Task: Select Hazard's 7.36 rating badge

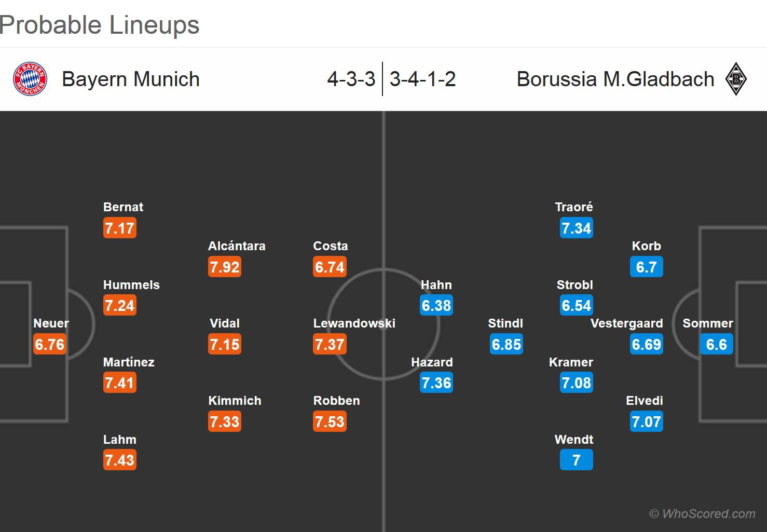Action: [436, 383]
